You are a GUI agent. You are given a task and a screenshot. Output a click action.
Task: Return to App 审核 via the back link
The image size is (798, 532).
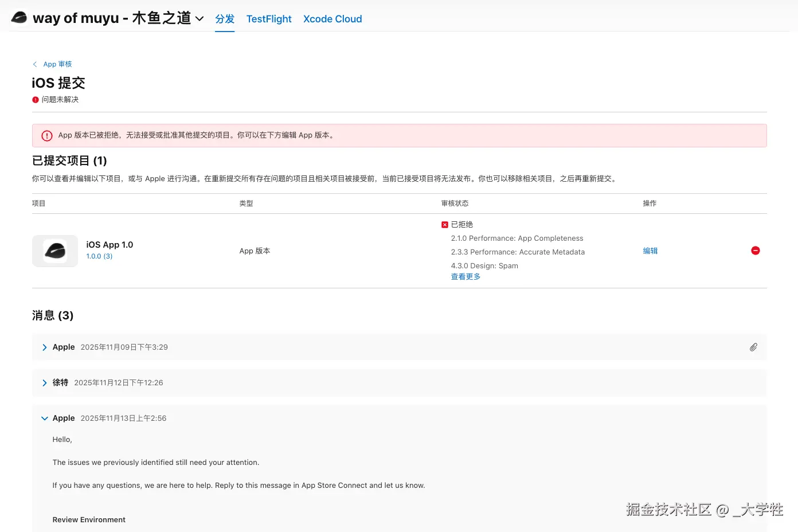(57, 64)
